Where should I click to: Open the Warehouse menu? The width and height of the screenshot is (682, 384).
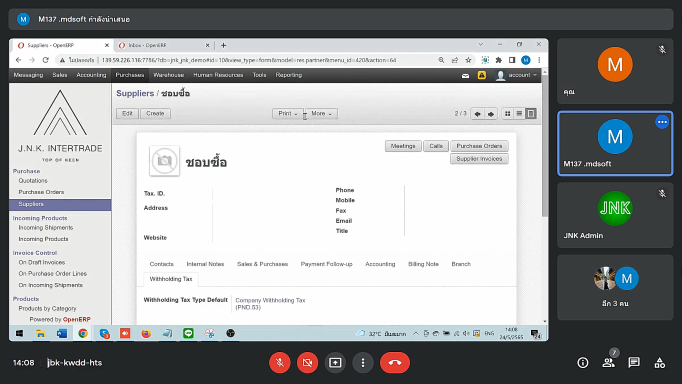tap(169, 75)
